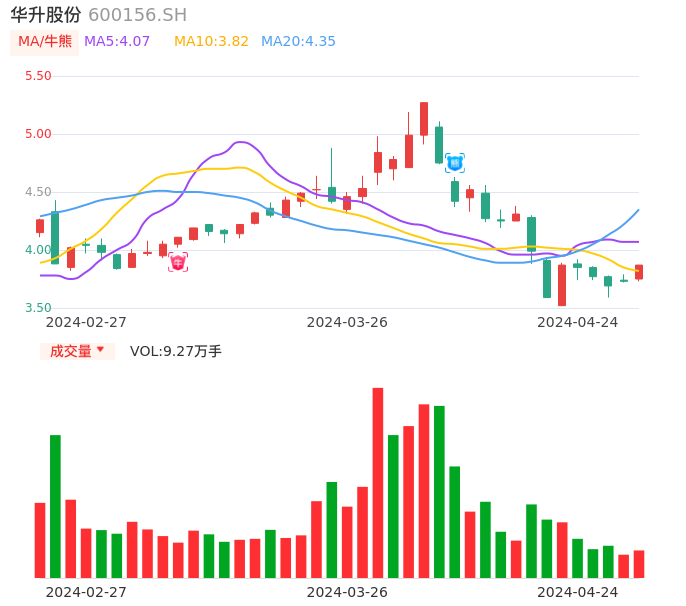Click the last red candlestick on the right

click(639, 272)
